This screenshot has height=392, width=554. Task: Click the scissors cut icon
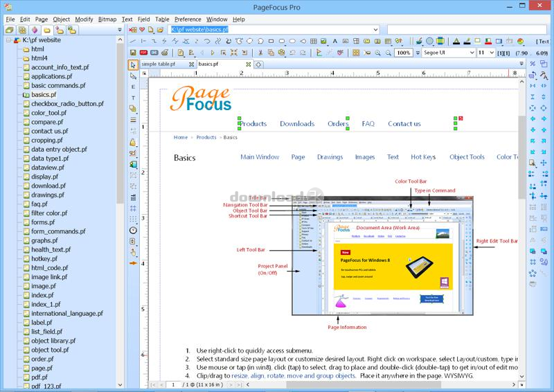coord(260,53)
